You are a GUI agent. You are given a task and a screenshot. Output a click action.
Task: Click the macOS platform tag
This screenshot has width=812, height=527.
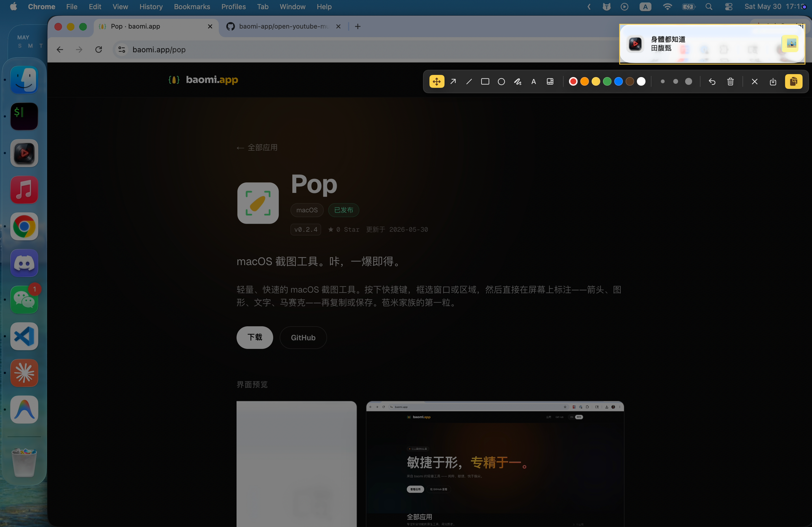(307, 210)
